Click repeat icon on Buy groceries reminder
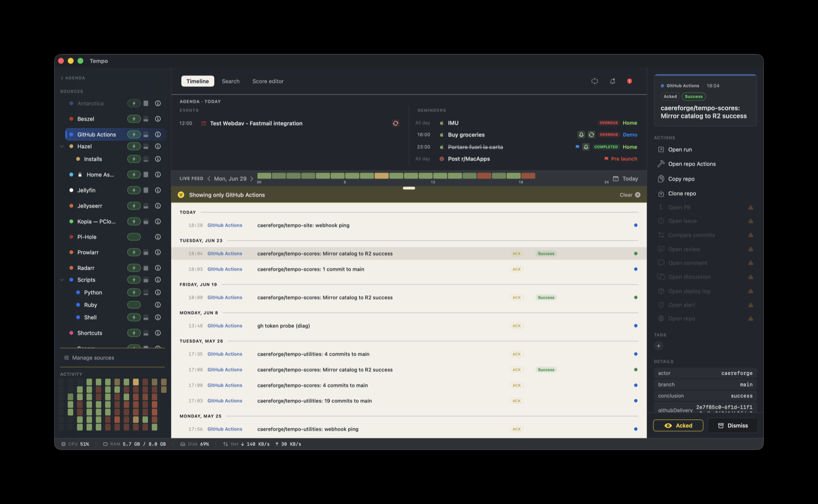This screenshot has height=504, width=818. pyautogui.click(x=592, y=134)
